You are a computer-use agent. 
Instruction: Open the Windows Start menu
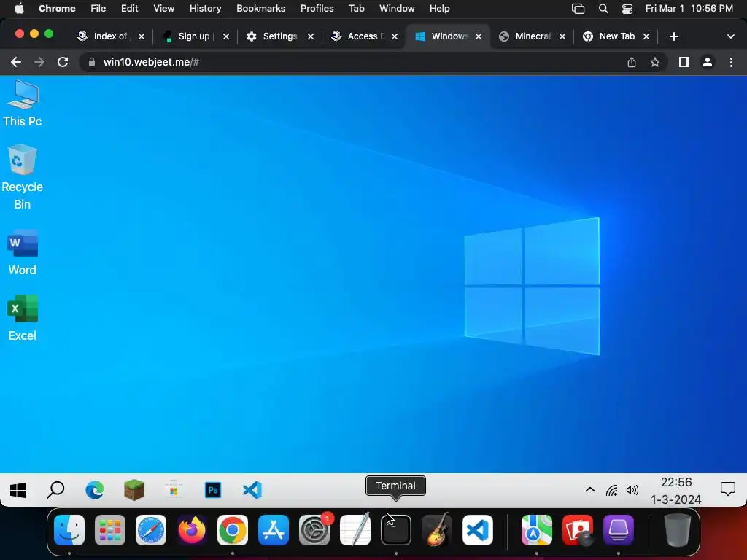pyautogui.click(x=18, y=490)
